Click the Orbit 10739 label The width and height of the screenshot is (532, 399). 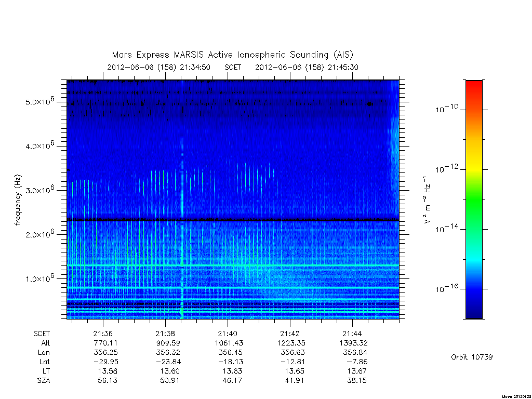tap(472, 357)
